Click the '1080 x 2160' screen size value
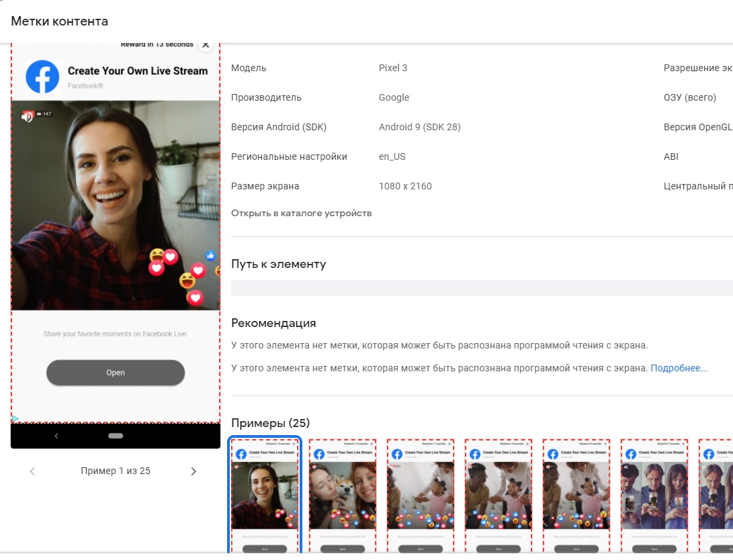The height and width of the screenshot is (560, 733). point(405,186)
